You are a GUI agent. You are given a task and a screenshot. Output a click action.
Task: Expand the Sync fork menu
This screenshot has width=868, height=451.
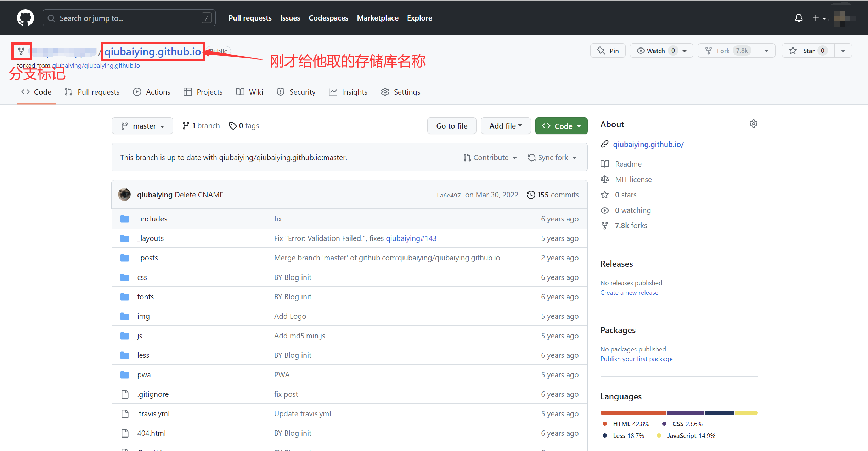coord(552,158)
